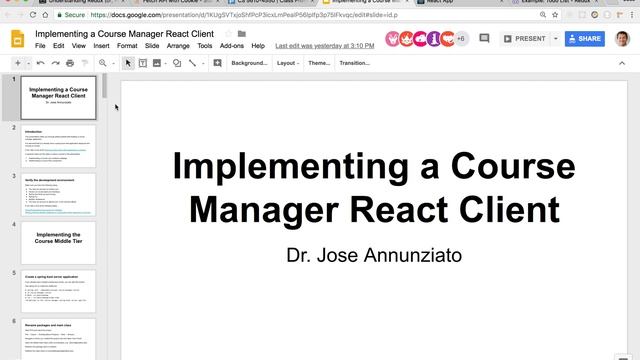Open Present options dropdown arrow

[x=556, y=39]
